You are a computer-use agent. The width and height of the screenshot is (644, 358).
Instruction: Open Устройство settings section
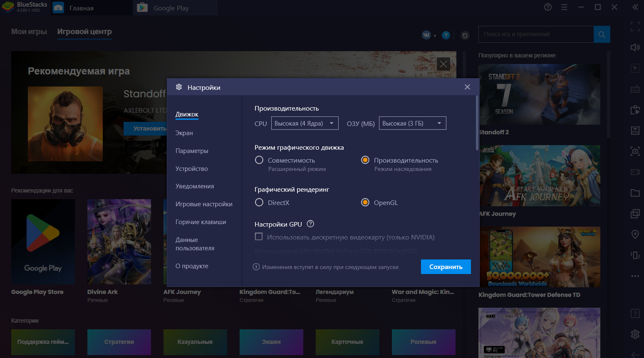click(x=191, y=168)
